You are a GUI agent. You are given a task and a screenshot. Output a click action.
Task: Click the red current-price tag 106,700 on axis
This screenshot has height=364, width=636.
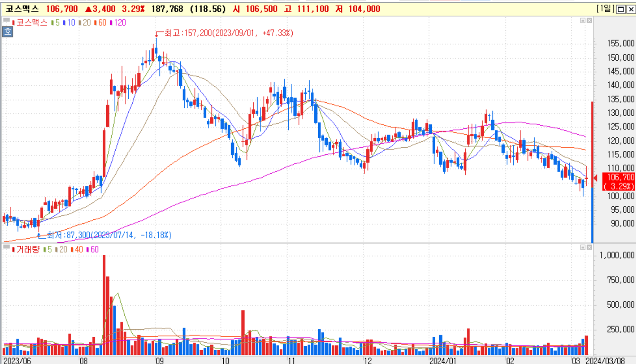click(x=619, y=182)
